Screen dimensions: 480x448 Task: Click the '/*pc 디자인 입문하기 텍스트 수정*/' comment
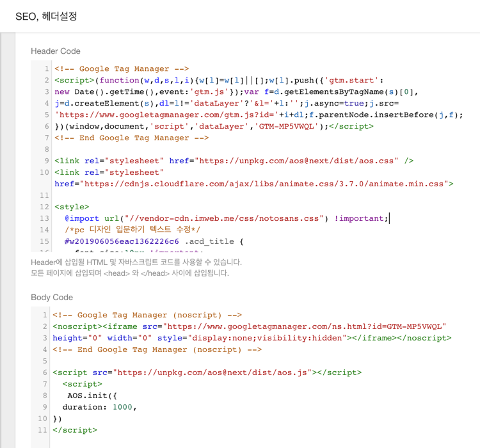132,230
